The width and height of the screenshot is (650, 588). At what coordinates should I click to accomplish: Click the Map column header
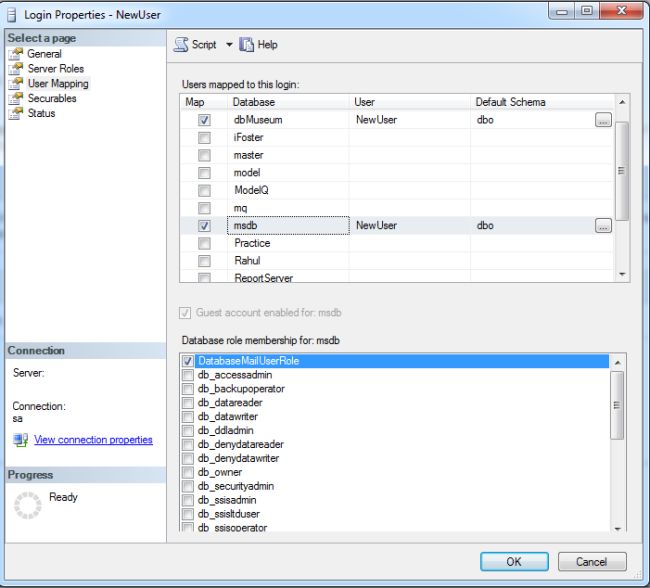204,102
